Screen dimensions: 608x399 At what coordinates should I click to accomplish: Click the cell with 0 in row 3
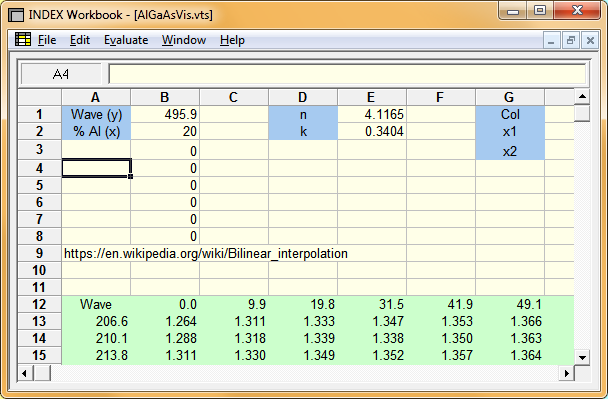[165, 150]
